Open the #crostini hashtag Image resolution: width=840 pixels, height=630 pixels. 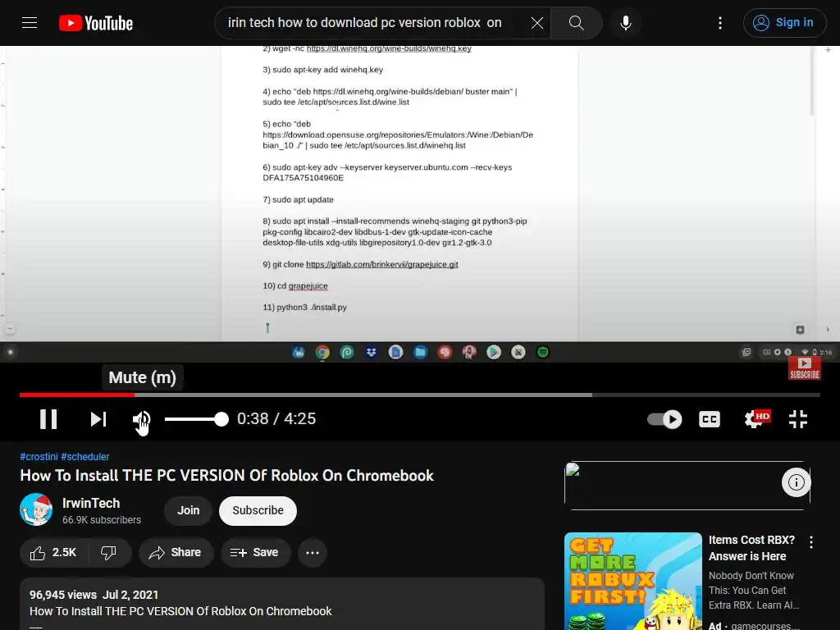pyautogui.click(x=39, y=456)
